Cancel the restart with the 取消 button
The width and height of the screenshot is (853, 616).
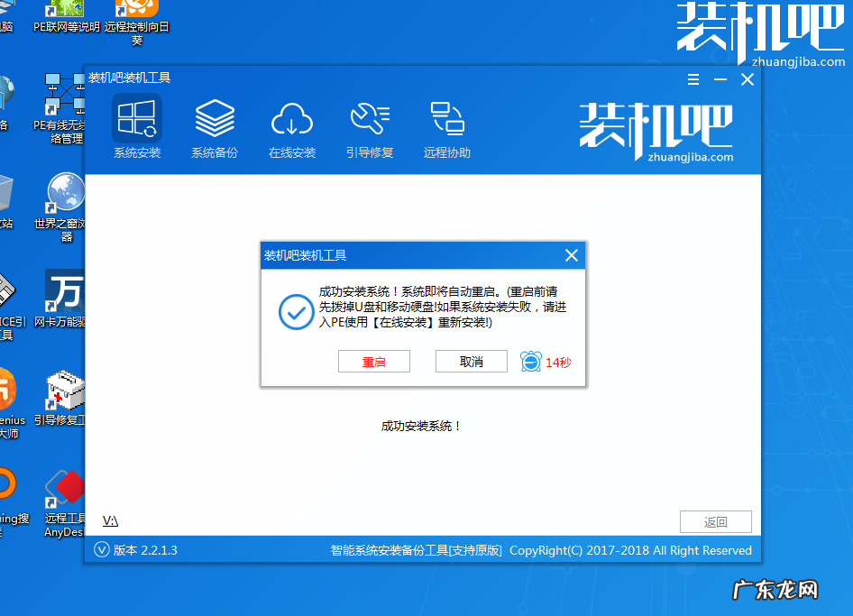471,361
